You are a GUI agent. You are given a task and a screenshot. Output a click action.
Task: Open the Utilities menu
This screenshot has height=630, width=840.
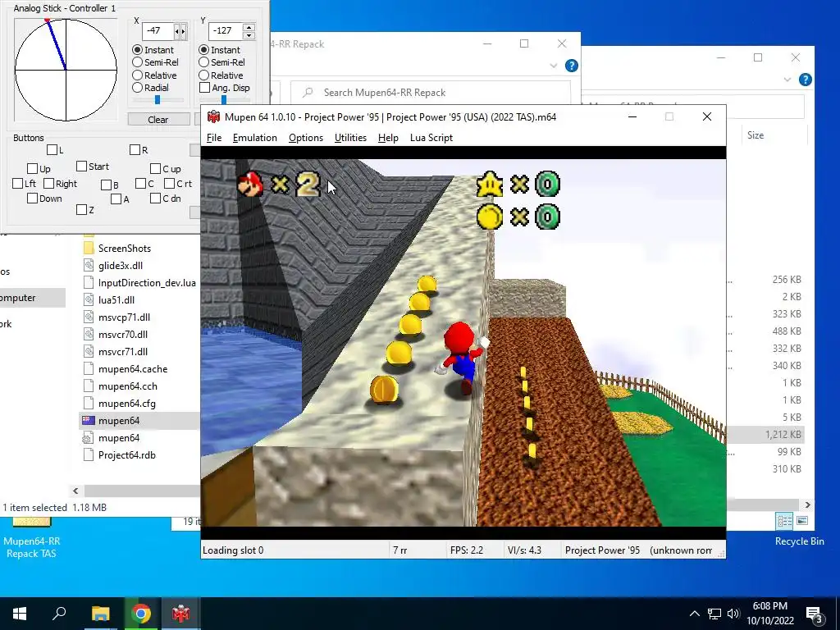(x=350, y=138)
